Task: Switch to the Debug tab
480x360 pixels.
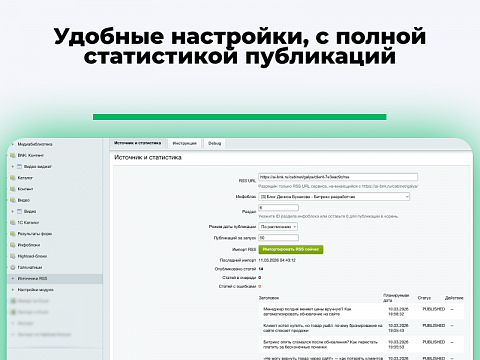Action: (215, 143)
